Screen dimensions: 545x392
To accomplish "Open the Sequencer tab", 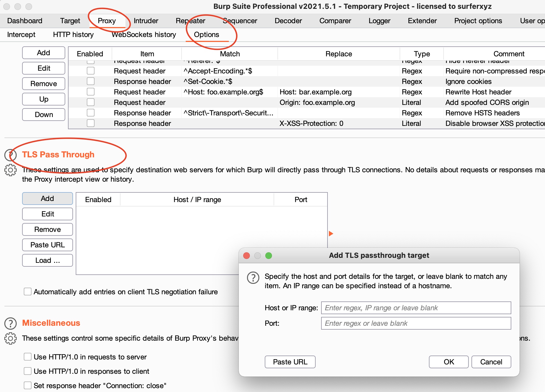I will click(240, 21).
